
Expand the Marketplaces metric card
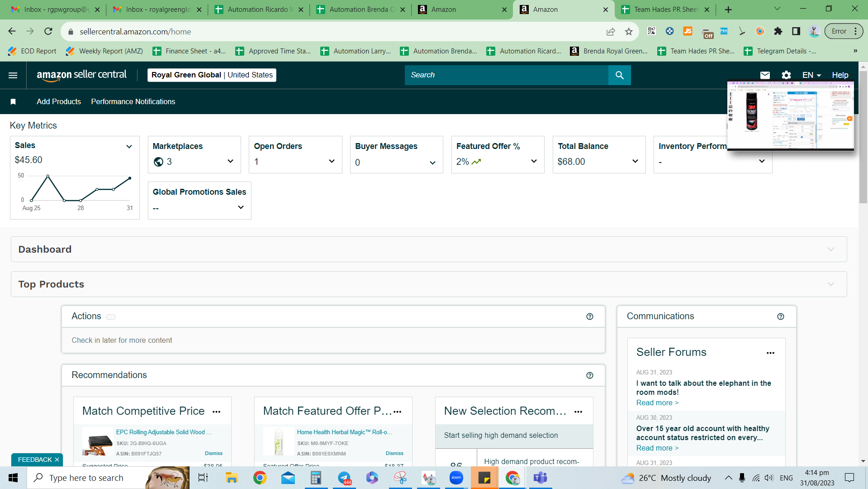point(231,161)
